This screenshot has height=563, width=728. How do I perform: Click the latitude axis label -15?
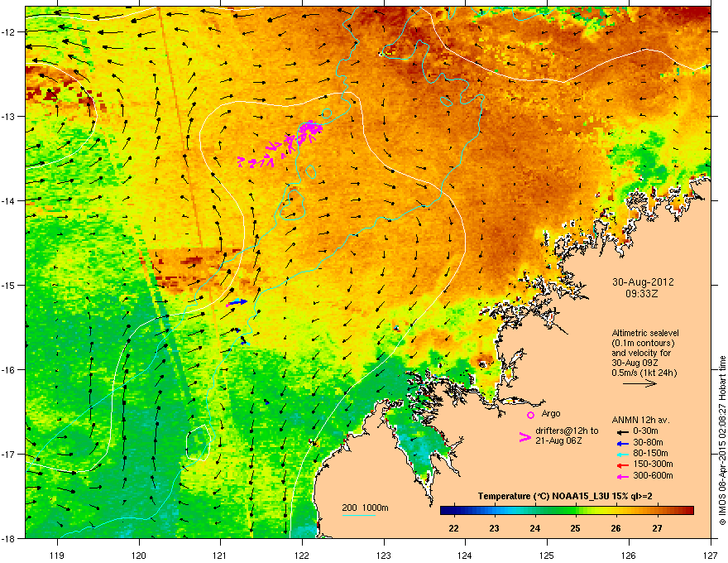[9, 285]
